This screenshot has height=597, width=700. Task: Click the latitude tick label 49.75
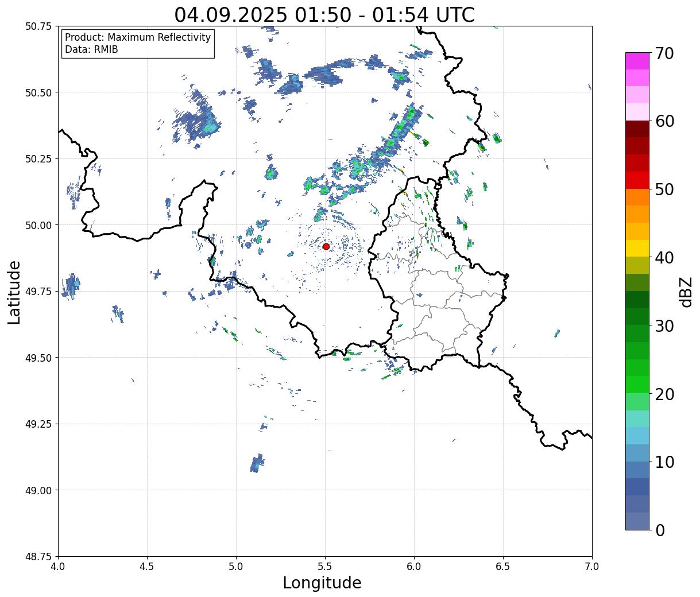[39, 292]
